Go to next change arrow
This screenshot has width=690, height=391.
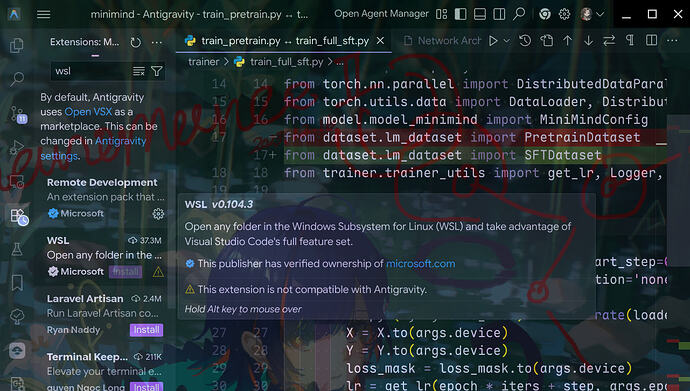click(588, 41)
